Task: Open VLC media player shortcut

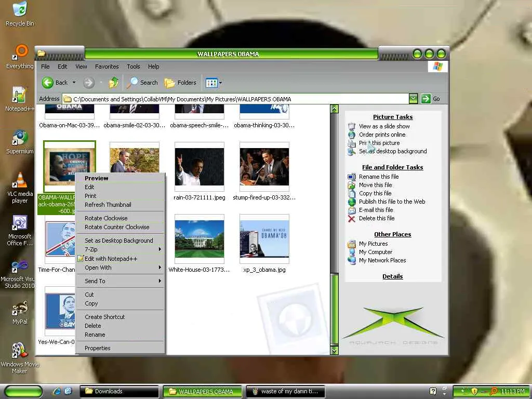Action: [x=20, y=188]
